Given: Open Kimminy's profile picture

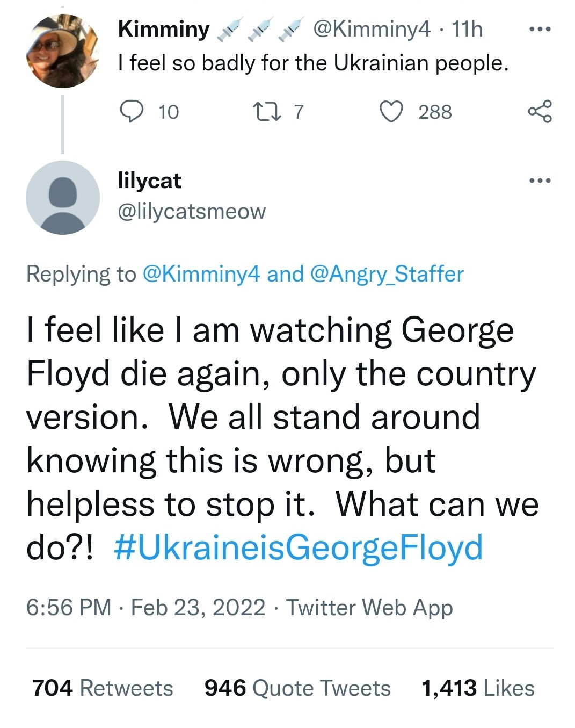Looking at the screenshot, I should pyautogui.click(x=63, y=51).
